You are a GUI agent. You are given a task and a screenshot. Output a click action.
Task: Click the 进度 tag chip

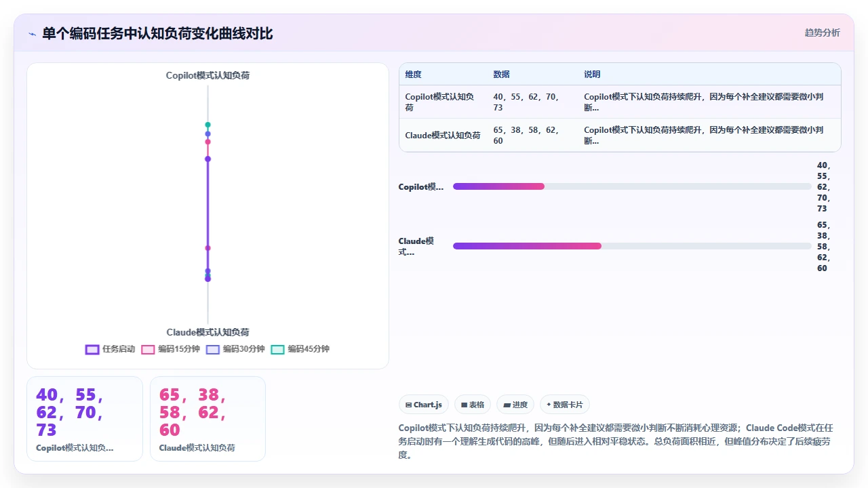tap(515, 405)
